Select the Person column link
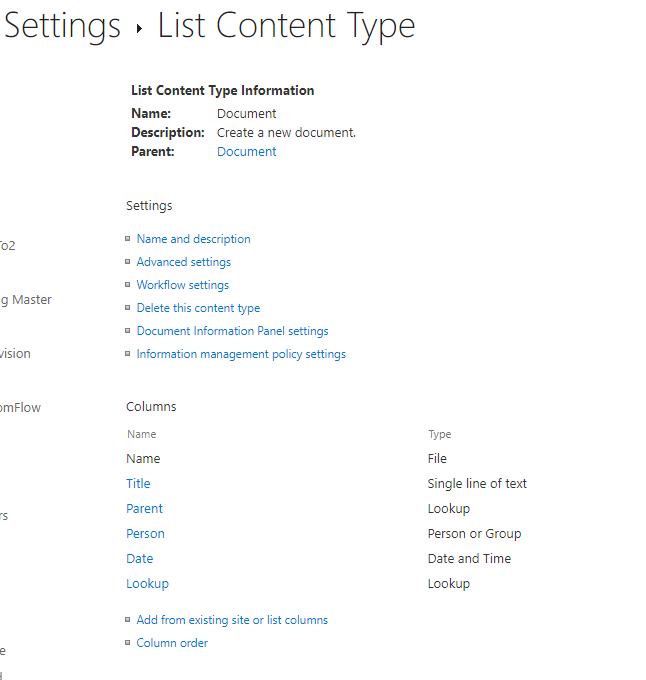This screenshot has height=680, width=646. 145,534
